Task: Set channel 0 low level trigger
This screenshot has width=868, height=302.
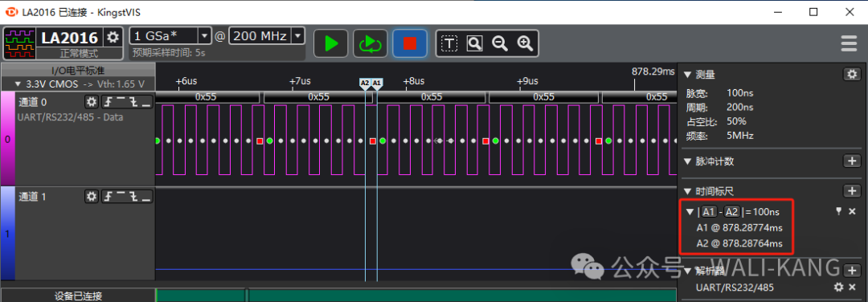Action: 146,102
